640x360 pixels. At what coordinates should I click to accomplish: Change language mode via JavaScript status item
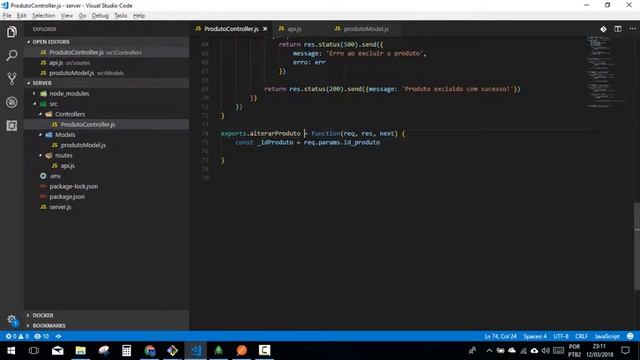point(607,336)
